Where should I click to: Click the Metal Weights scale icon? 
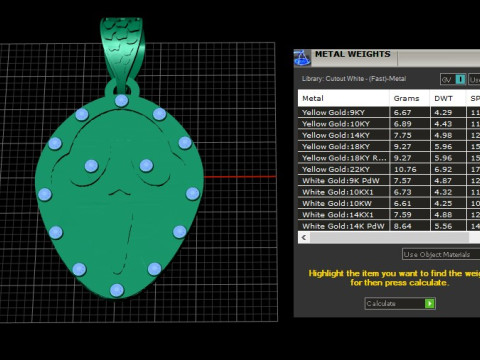(302, 58)
